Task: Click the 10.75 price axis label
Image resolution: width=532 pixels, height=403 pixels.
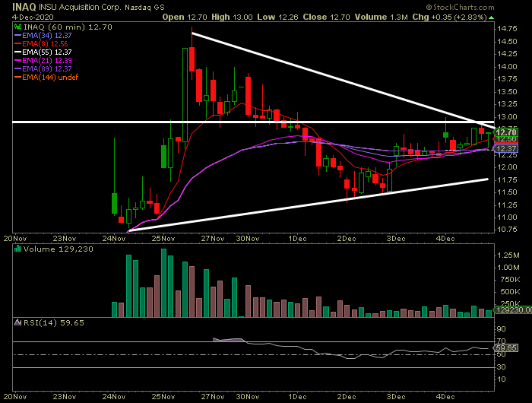Action: click(507, 230)
